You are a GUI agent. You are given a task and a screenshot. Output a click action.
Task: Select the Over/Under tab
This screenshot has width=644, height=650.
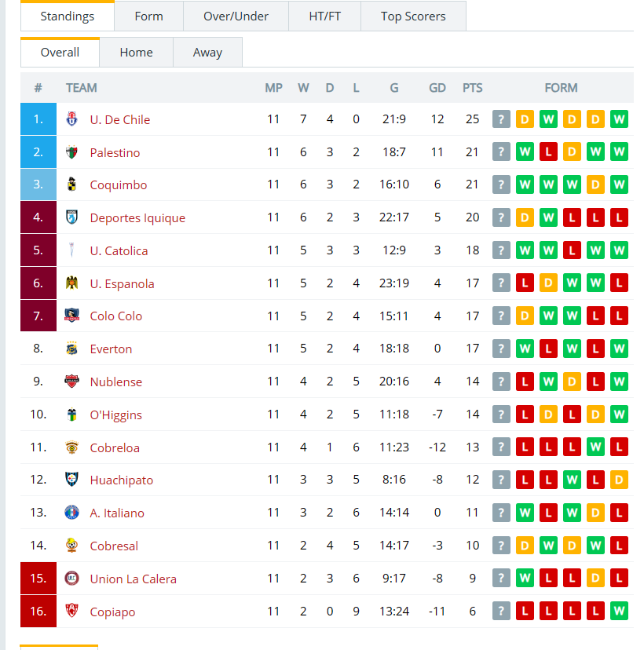(x=236, y=16)
